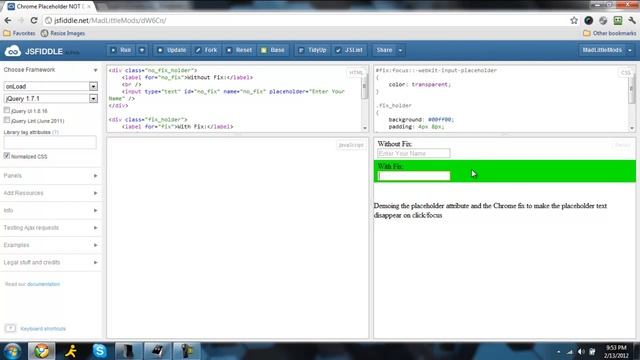The height and width of the screenshot is (360, 640).
Task: Open the Favorites bookmarks folder
Action: click(19, 33)
